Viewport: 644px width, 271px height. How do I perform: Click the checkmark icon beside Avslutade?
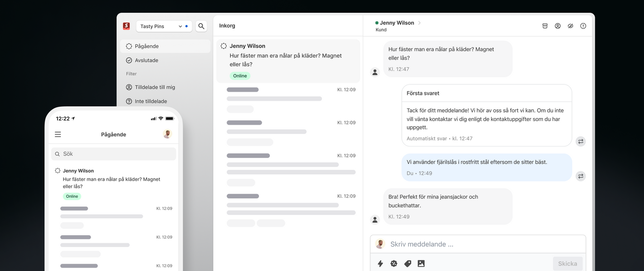coord(129,60)
